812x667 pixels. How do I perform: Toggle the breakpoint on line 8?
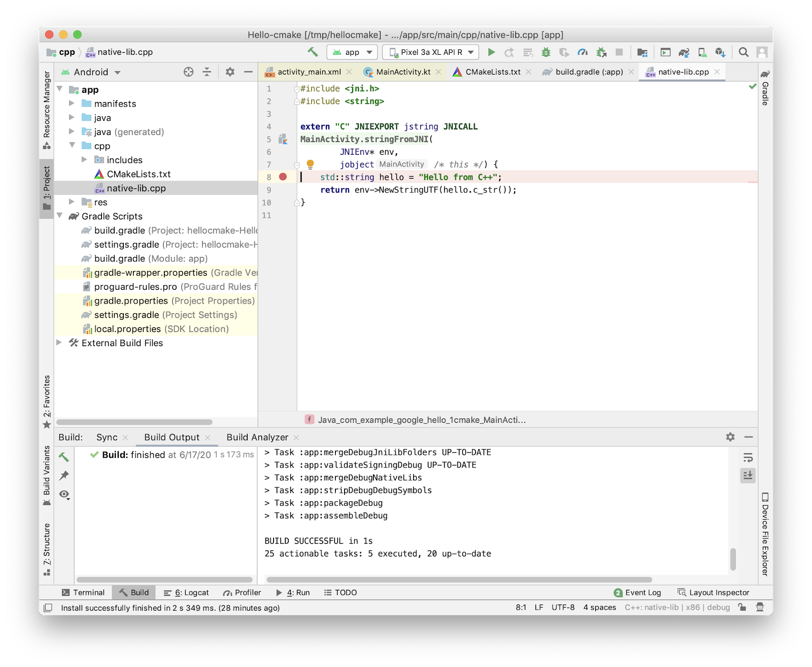[x=283, y=177]
